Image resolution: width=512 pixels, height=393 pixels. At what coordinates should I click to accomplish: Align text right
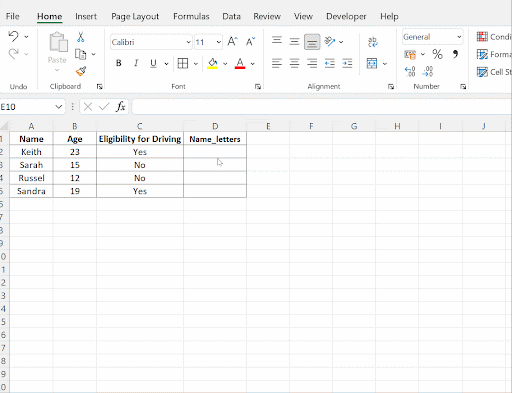pos(312,63)
